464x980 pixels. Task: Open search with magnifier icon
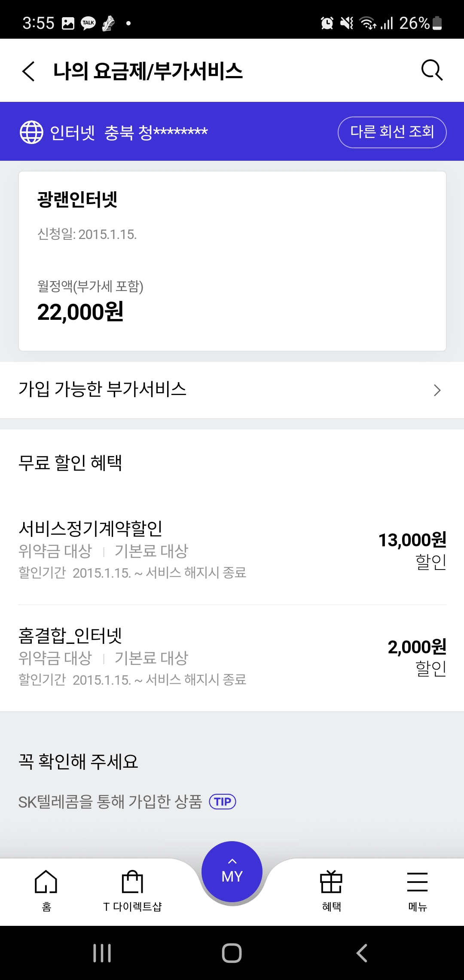point(431,70)
